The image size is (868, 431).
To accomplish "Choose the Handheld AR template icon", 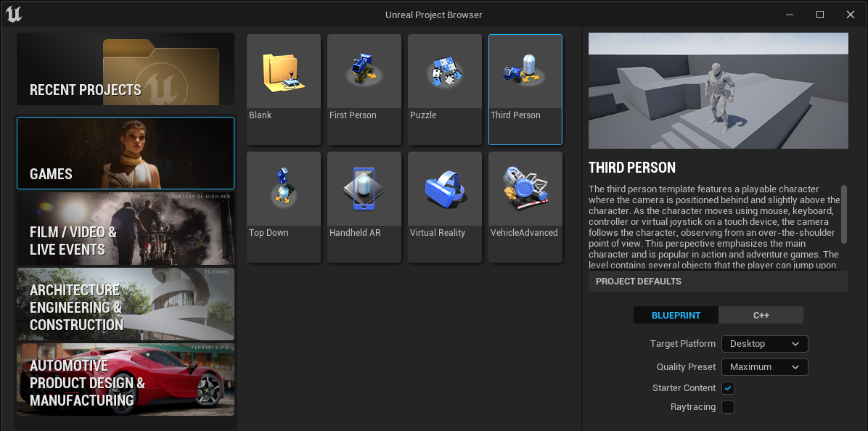I will tap(364, 189).
